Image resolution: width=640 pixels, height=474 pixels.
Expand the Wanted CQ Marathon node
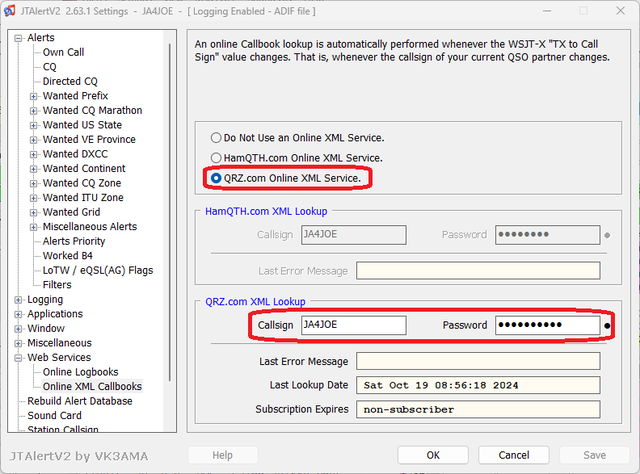click(x=33, y=111)
